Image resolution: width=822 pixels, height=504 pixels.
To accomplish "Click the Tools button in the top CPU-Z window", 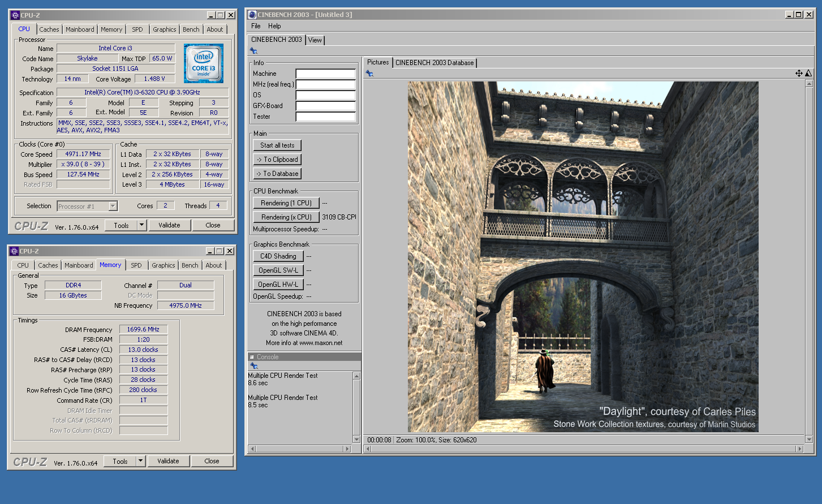I will 121,225.
